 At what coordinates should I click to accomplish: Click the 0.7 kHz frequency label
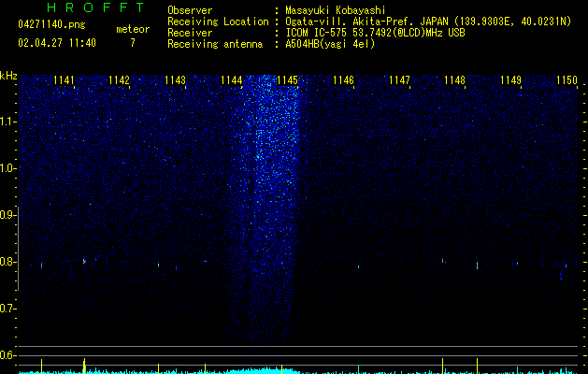[7, 309]
